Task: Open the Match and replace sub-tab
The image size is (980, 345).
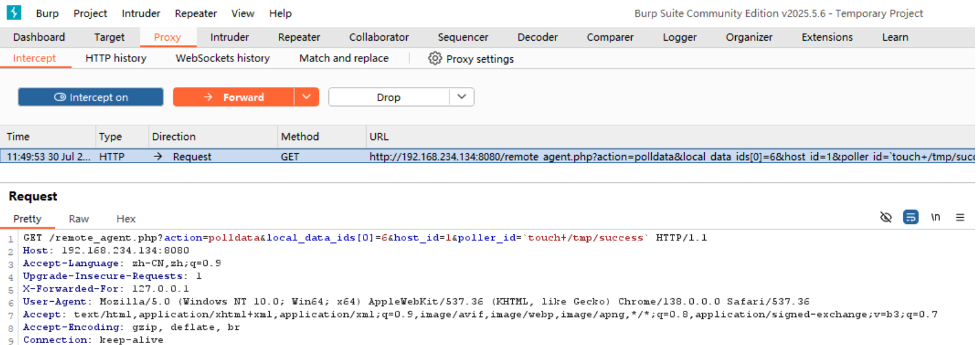Action: 344,58
